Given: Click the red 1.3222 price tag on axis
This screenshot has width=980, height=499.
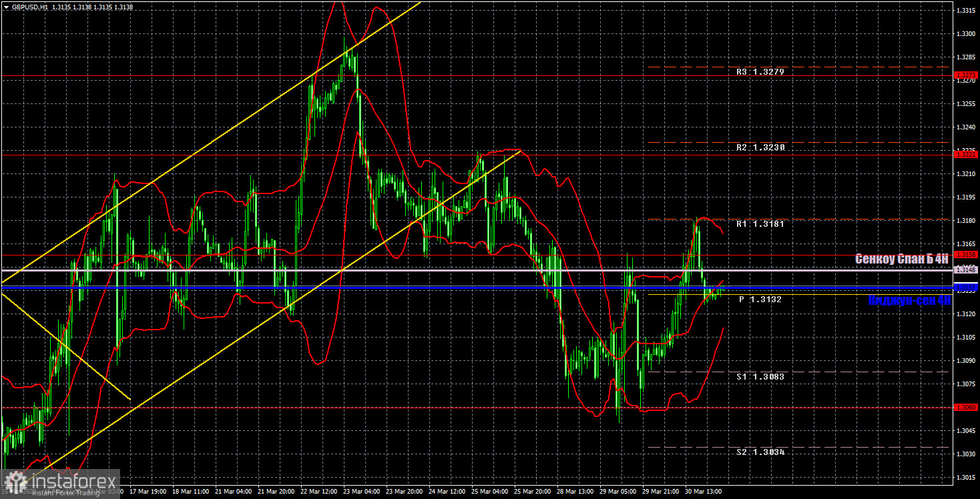Looking at the screenshot, I should click(966, 154).
